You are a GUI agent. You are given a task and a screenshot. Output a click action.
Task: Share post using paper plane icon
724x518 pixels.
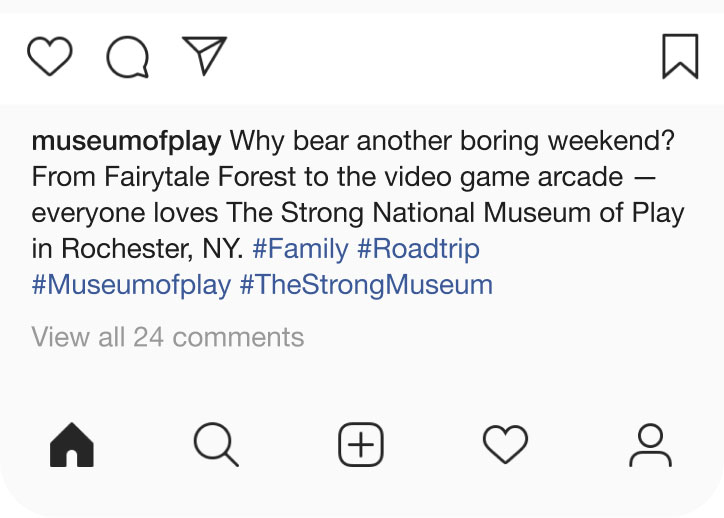205,55
